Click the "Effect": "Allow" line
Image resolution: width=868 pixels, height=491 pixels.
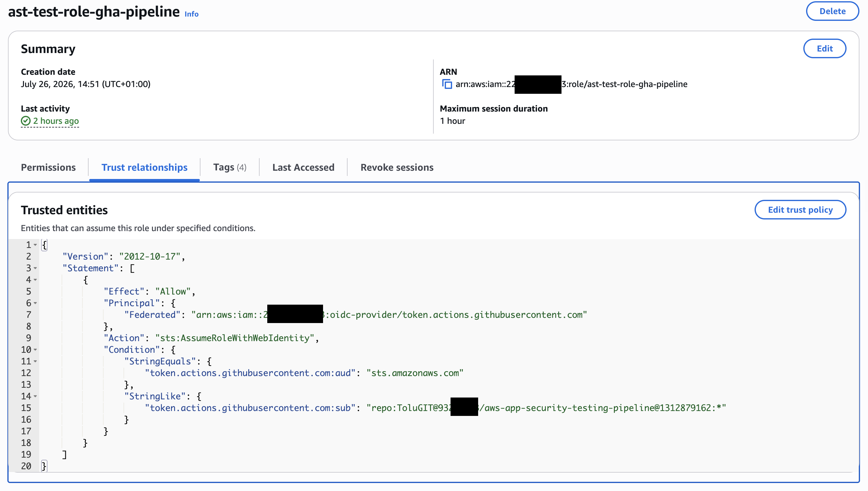click(x=149, y=291)
